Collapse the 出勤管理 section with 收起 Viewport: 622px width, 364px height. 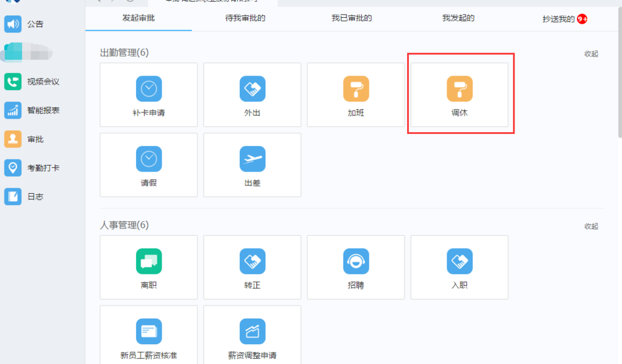point(591,54)
